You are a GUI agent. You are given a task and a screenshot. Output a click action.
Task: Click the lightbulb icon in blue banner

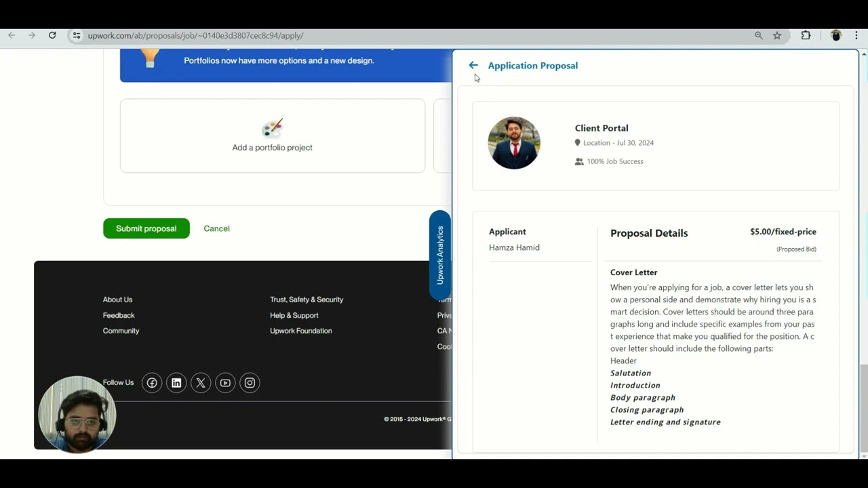[150, 58]
